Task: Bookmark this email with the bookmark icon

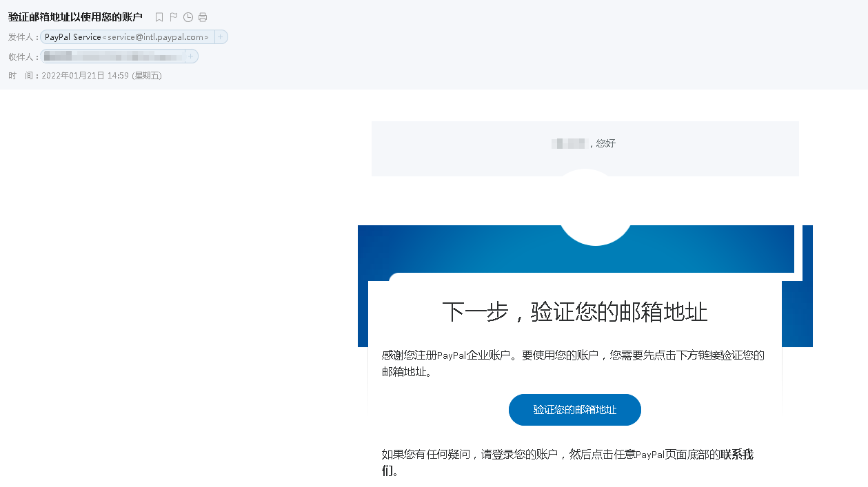Action: point(159,17)
